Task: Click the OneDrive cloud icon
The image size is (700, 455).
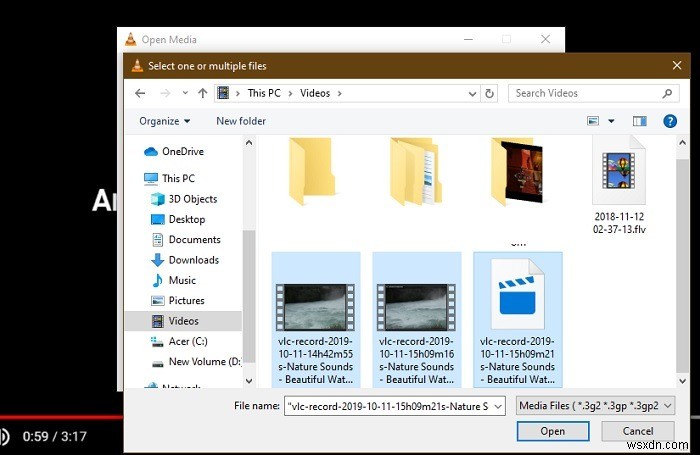Action: coord(151,152)
